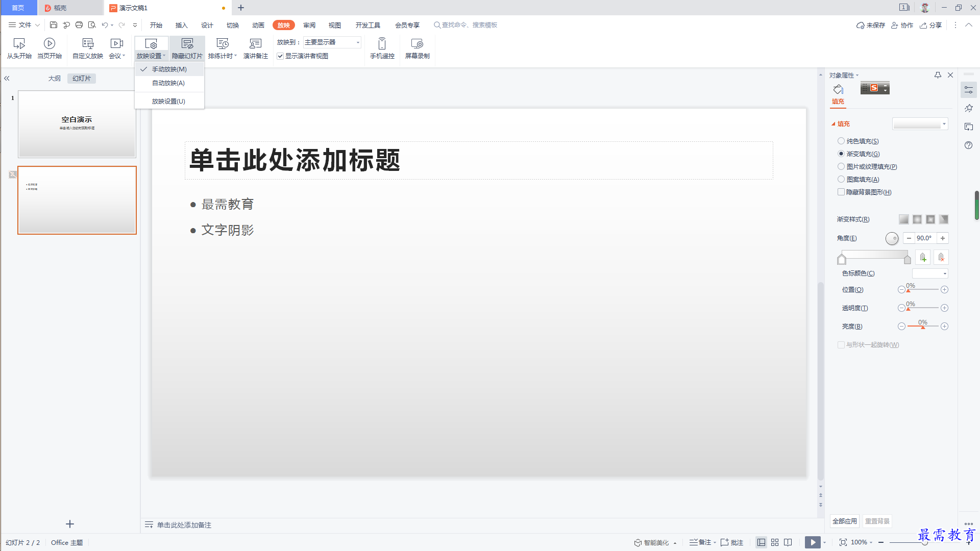Viewport: 980px width, 551px height.
Task: Click 全部应用 apply to all button
Action: coord(845,521)
